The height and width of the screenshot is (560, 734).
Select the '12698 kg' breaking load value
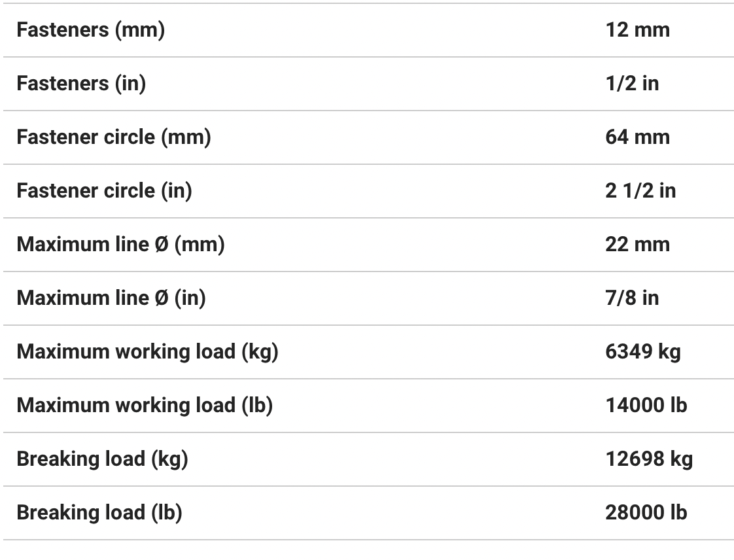[x=648, y=459]
